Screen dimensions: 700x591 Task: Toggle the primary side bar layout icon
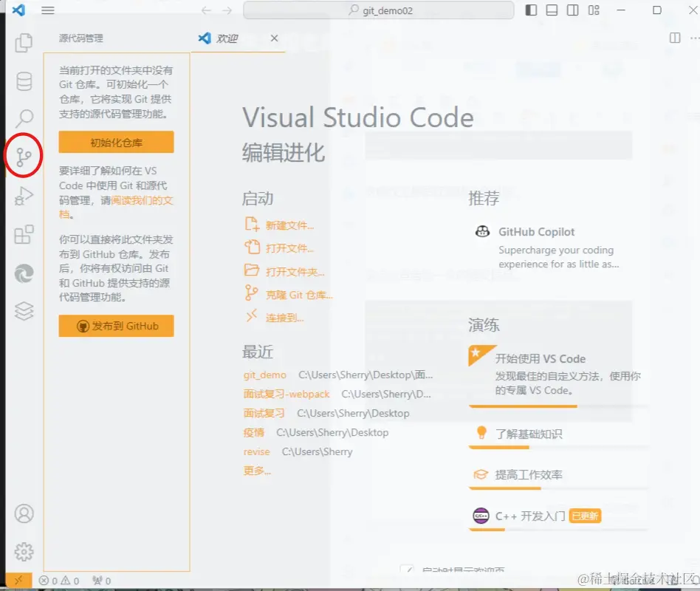pos(531,10)
